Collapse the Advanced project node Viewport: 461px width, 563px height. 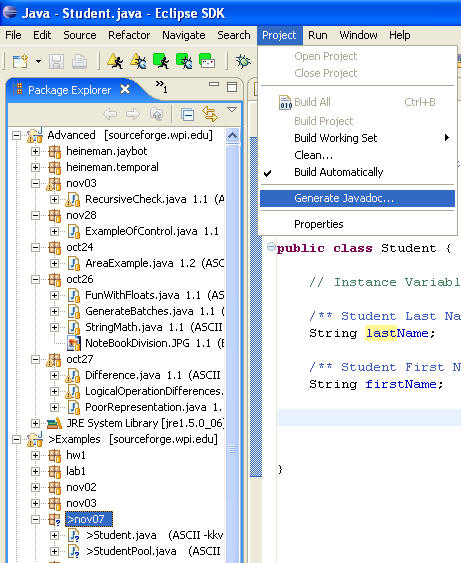(17, 135)
